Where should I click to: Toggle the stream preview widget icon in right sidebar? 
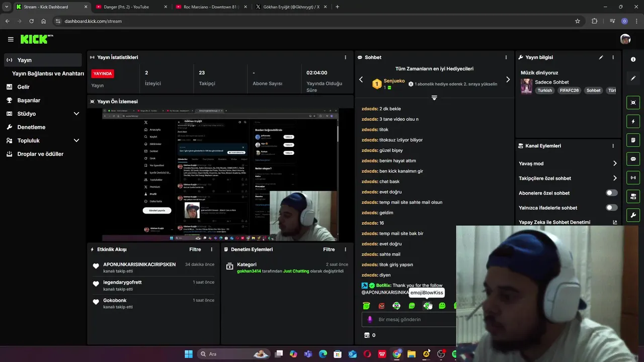coord(633,103)
